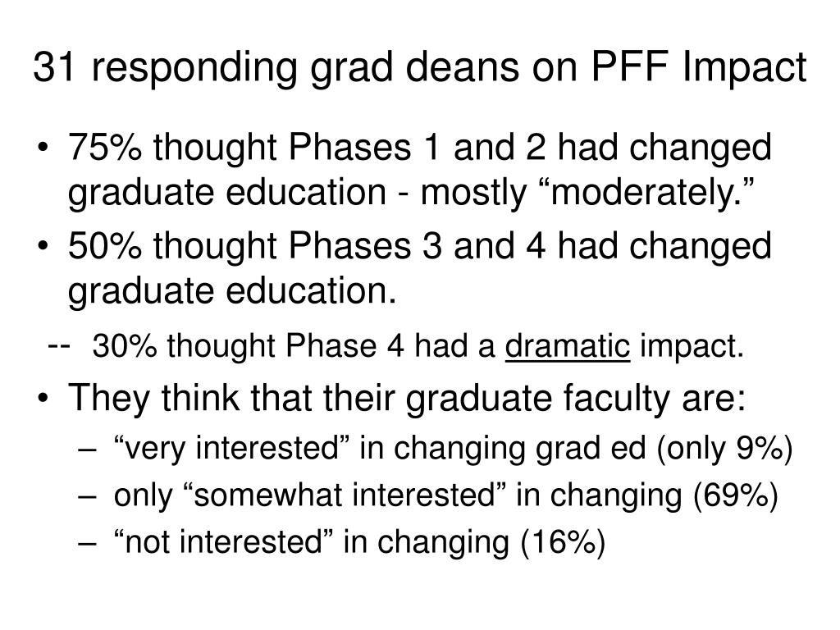Viewport: 840px width, 630px height.
Task: Select the underlined word dramatic
Action: coord(568,345)
